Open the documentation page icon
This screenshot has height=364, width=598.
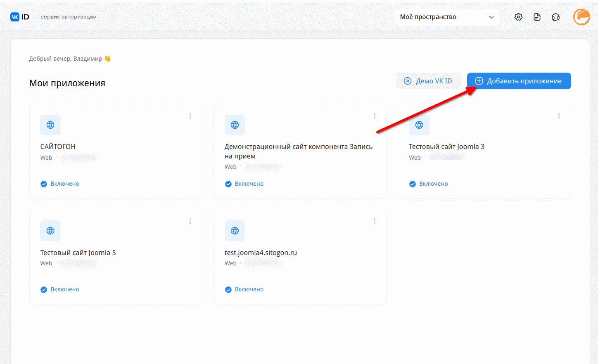click(537, 17)
